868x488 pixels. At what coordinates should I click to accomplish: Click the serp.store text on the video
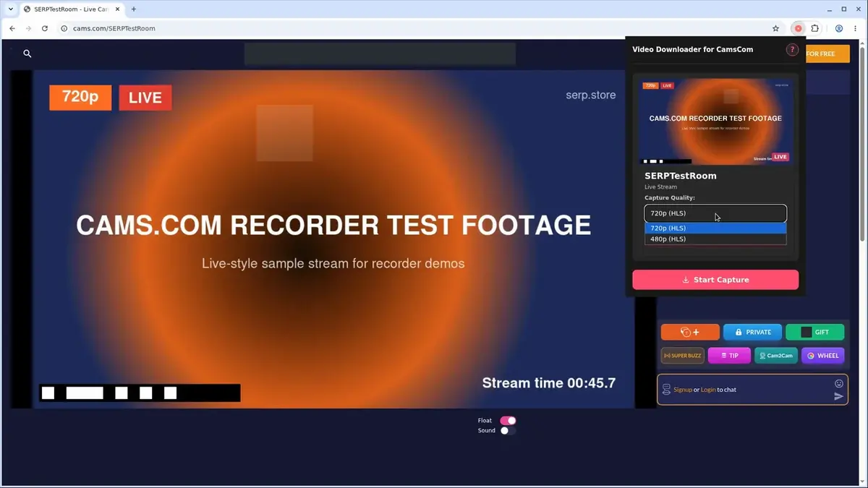[591, 95]
